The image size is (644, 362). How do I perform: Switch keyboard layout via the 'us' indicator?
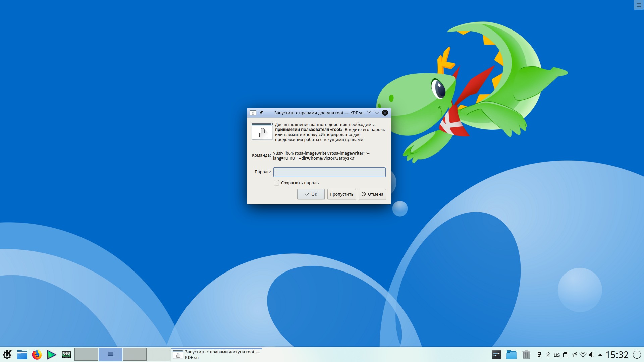557,355
